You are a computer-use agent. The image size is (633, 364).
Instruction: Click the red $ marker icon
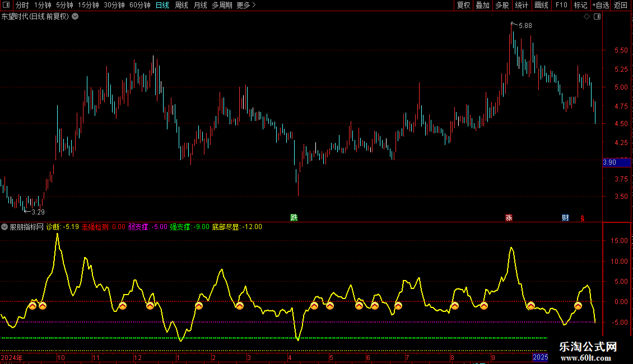tap(582, 218)
